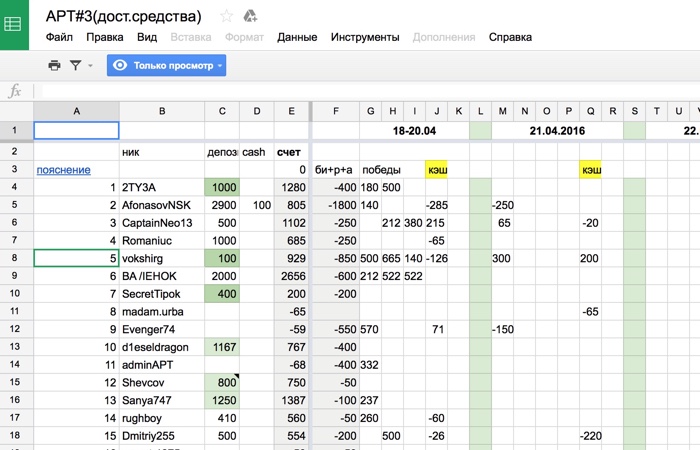Select the nick cell 'd1eseldragon'

162,347
